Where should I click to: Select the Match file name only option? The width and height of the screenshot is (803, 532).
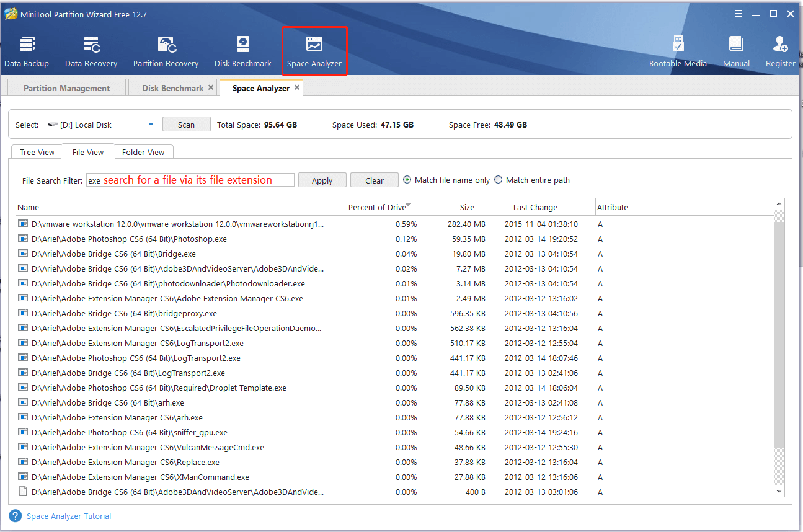click(x=407, y=180)
